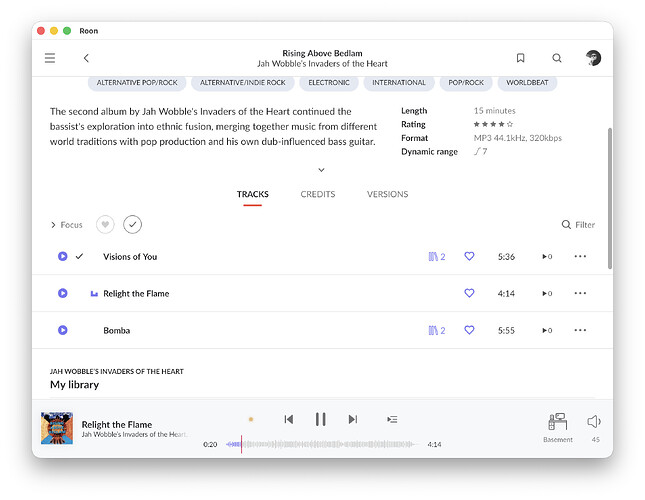Click the bookmark icon in header
This screenshot has height=500, width=645.
coord(520,58)
